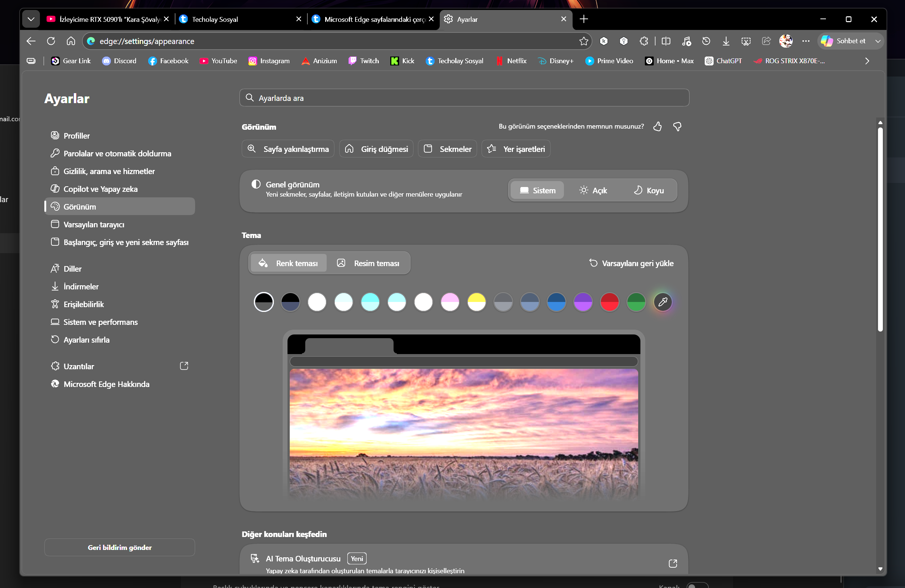Open the Discord bookmark
This screenshot has height=588, width=905.
(x=119, y=61)
